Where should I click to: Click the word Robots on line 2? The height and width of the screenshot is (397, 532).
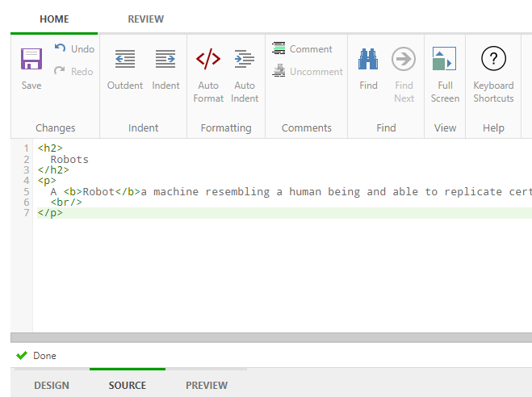(x=69, y=159)
